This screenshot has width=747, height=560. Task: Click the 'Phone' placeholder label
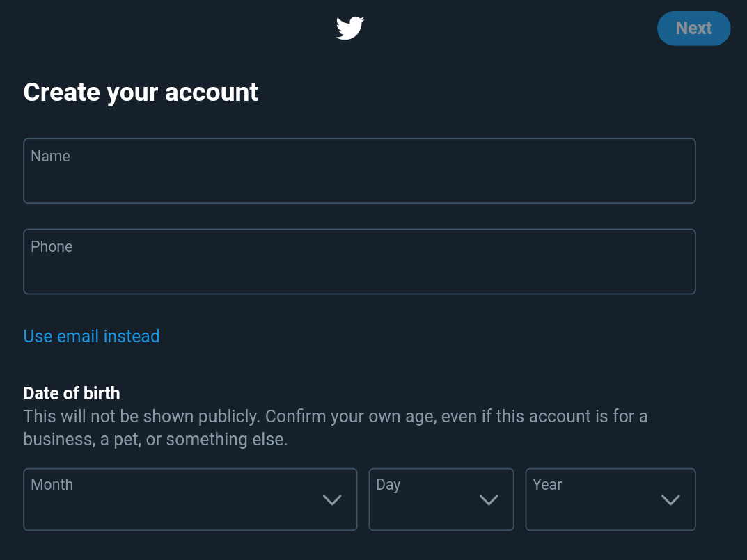point(52,247)
